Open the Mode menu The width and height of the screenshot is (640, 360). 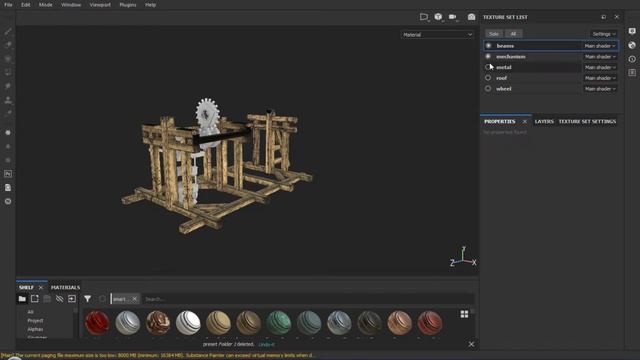45,5
